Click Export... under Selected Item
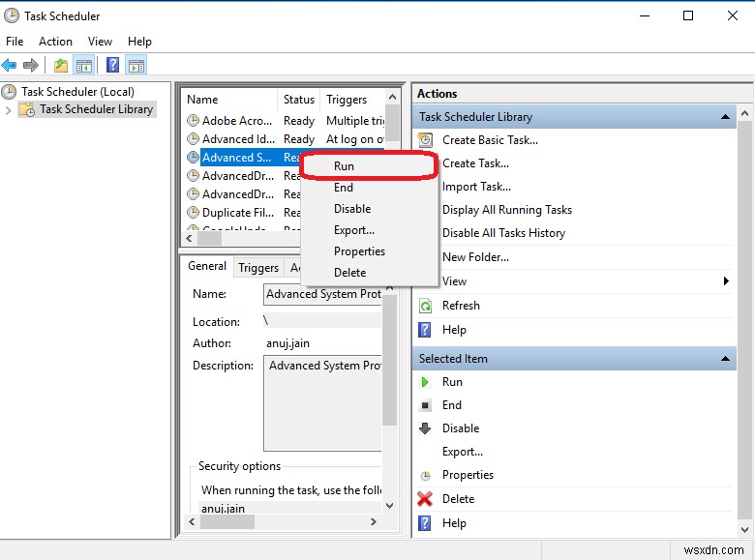Screen dimensions: 755x560 coord(463,452)
